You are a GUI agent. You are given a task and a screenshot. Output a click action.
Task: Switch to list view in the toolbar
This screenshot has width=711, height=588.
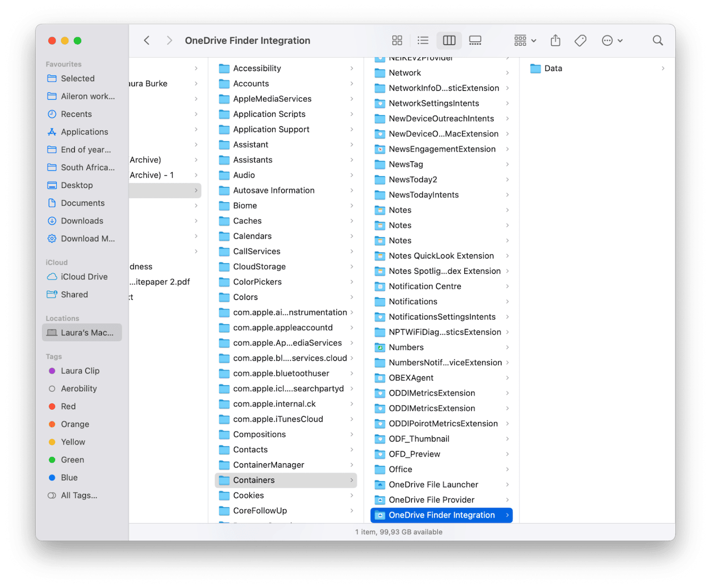tap(423, 40)
